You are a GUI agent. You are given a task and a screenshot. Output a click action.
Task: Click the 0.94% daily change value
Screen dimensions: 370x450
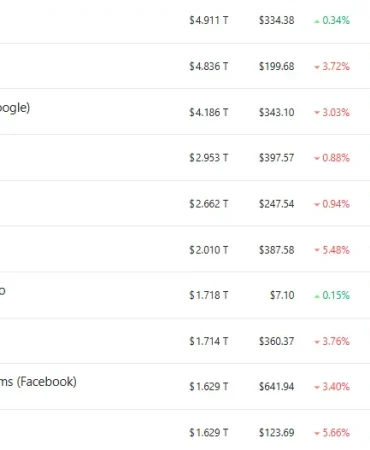point(336,204)
